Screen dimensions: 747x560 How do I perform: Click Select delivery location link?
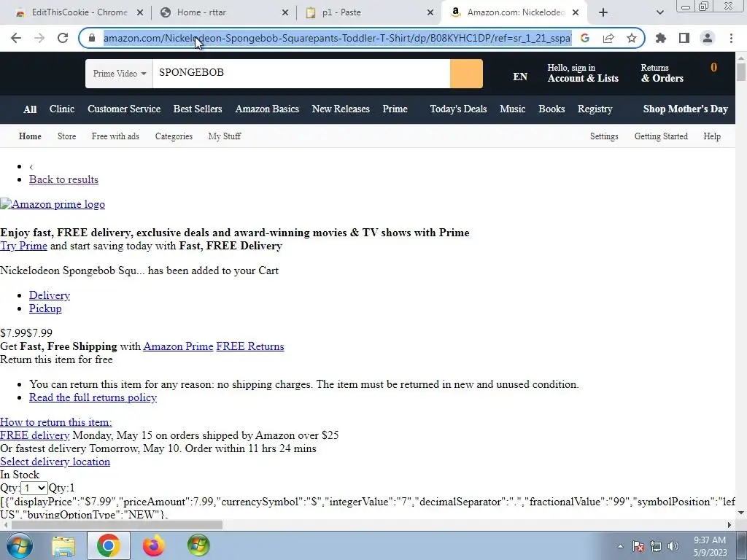click(x=55, y=462)
